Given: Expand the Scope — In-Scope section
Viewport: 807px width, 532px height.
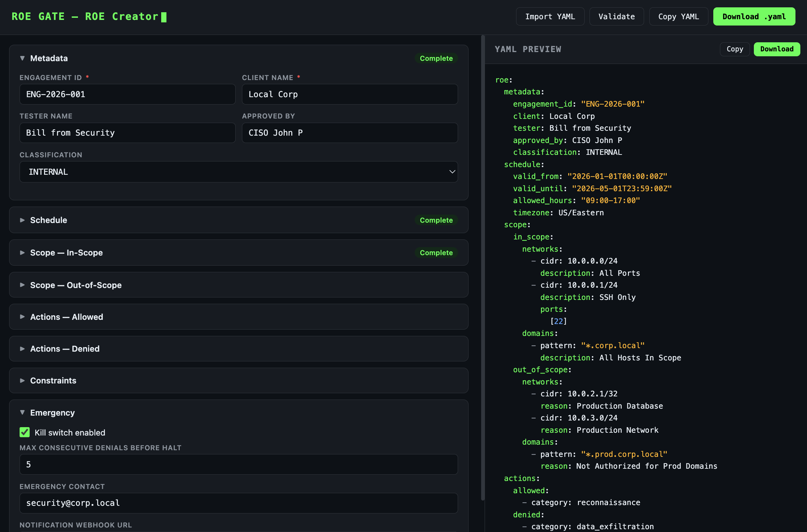Looking at the screenshot, I should (66, 252).
